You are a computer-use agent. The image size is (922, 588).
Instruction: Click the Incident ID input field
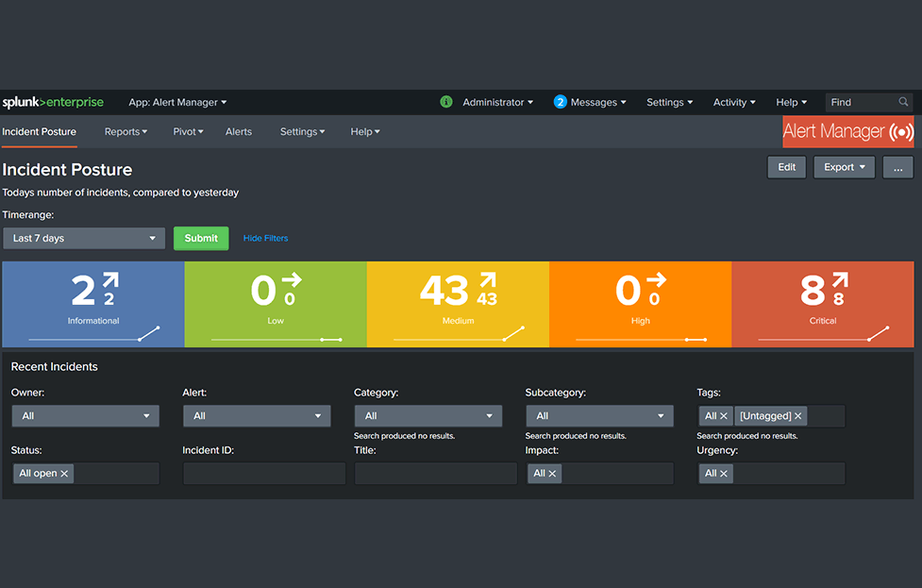(x=264, y=474)
